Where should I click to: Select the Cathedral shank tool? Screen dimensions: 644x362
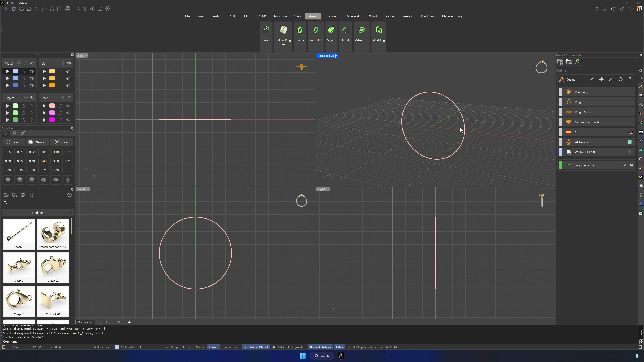(315, 36)
